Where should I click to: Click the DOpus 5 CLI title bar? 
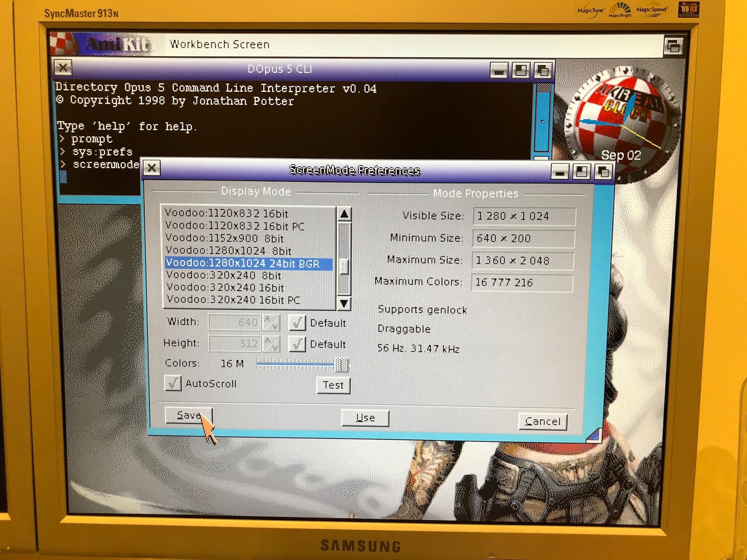280,69
